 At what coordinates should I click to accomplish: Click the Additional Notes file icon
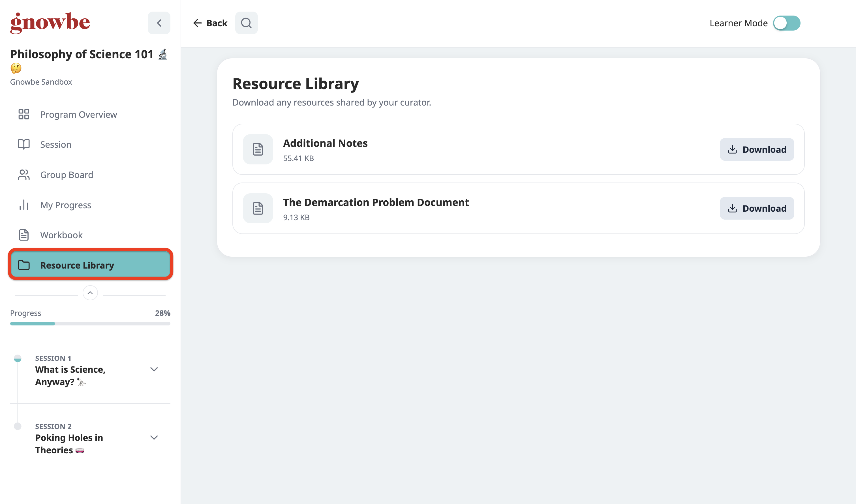coord(258,149)
